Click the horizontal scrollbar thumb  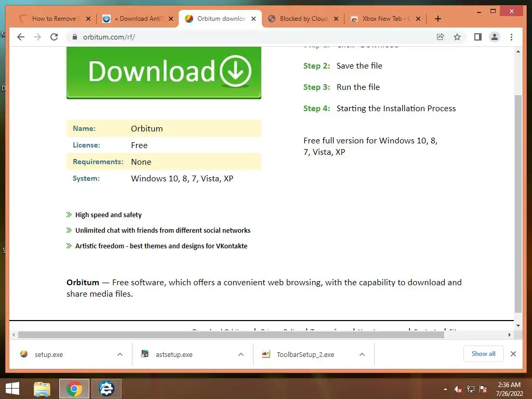click(231, 335)
